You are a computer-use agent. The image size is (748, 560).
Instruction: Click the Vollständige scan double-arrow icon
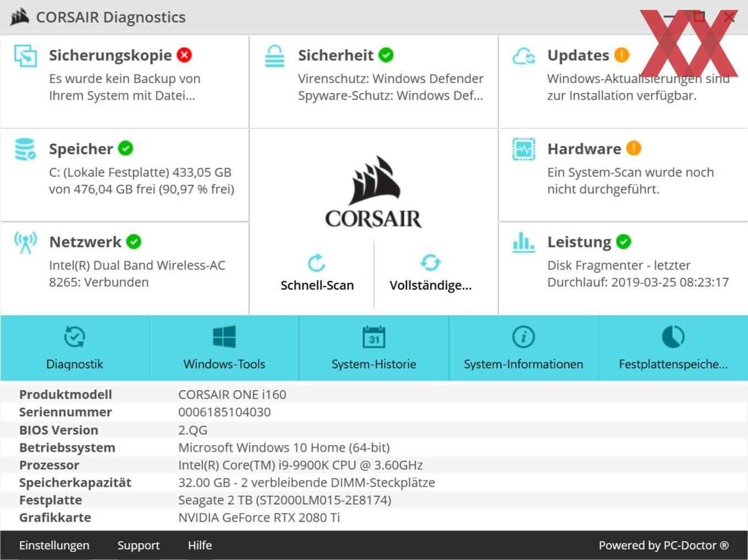pos(431,263)
